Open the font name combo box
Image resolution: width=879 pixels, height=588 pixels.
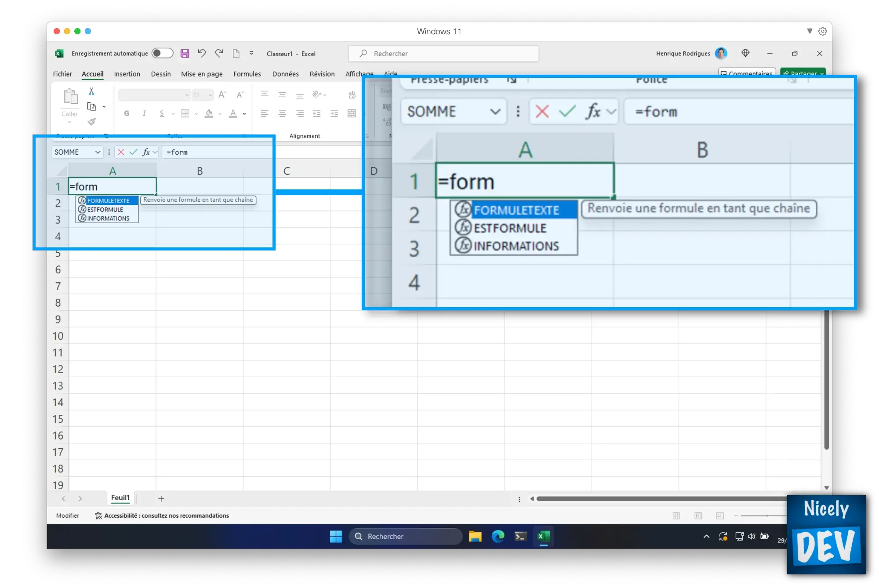(154, 94)
